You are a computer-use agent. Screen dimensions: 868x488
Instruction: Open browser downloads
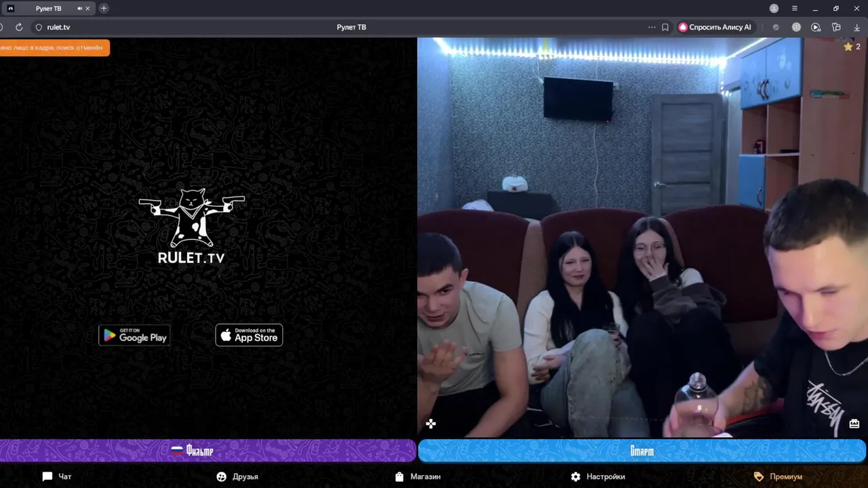click(857, 27)
